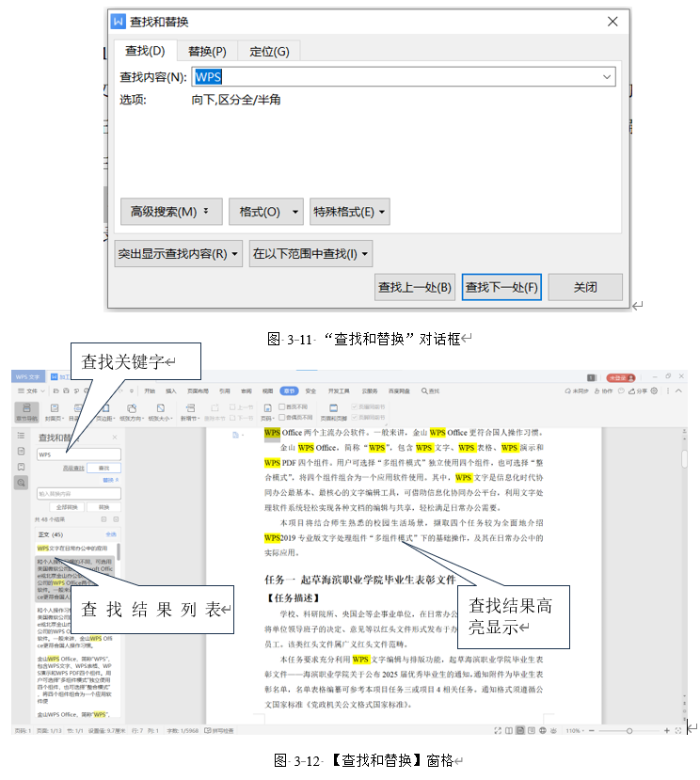The image size is (700, 780).
Task: Click the 页码 ribbon icon
Action: tap(267, 412)
